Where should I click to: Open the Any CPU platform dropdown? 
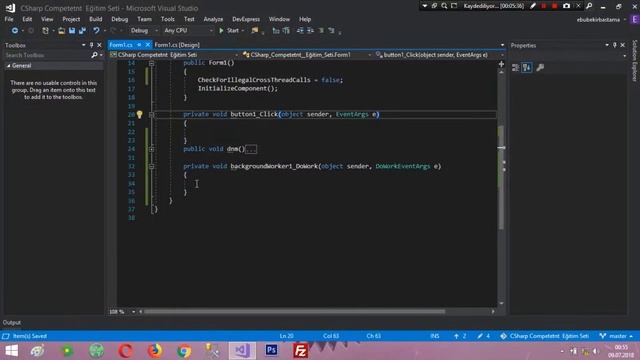[188, 31]
